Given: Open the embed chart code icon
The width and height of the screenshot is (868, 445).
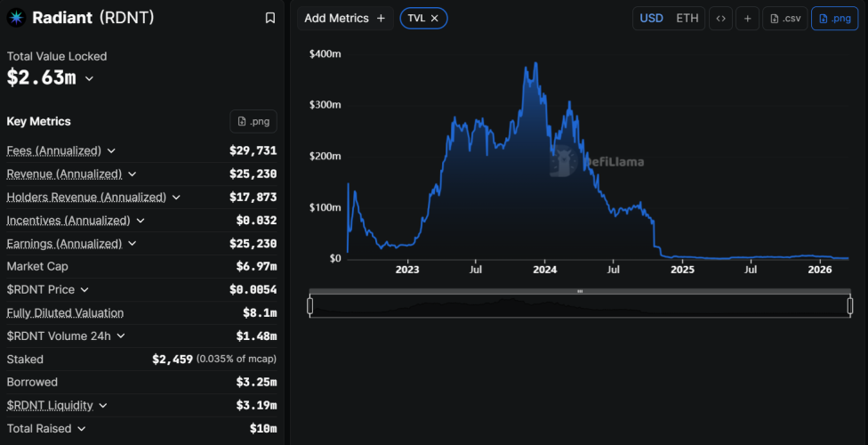Looking at the screenshot, I should pos(720,18).
